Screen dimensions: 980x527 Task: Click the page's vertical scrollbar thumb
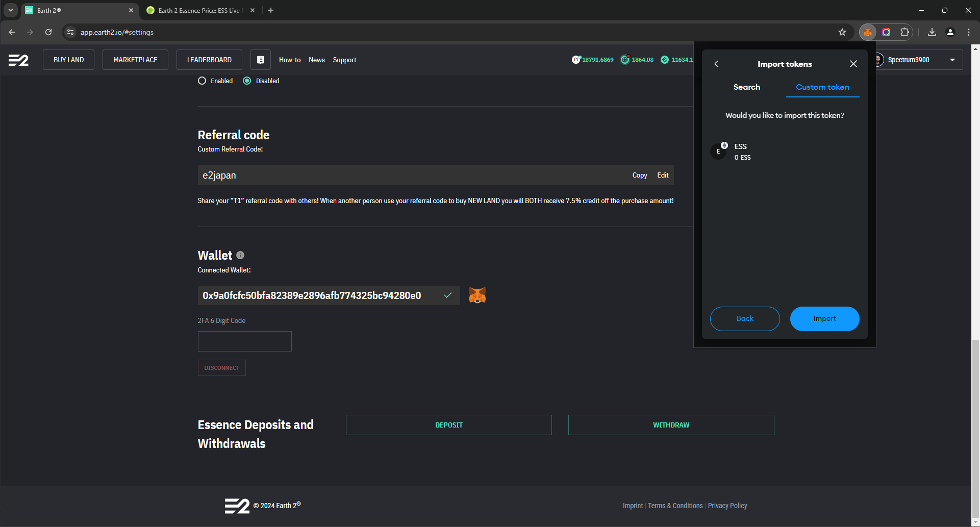coord(975,429)
